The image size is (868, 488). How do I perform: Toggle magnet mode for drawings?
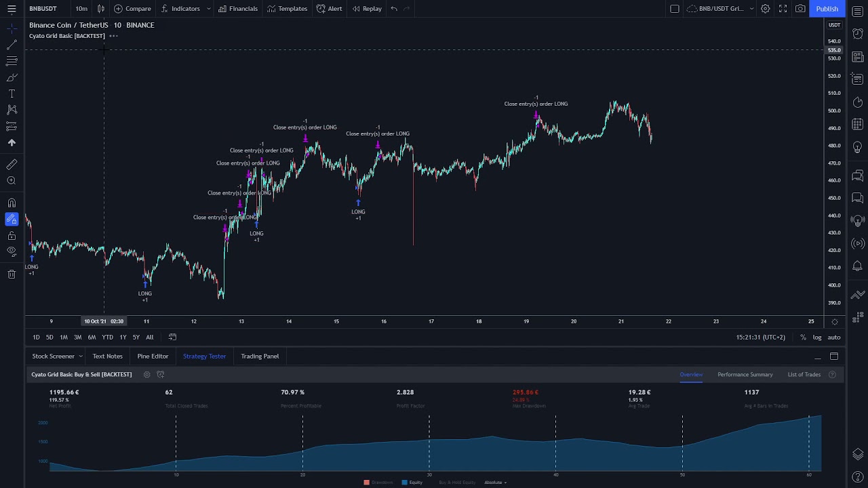(x=12, y=203)
